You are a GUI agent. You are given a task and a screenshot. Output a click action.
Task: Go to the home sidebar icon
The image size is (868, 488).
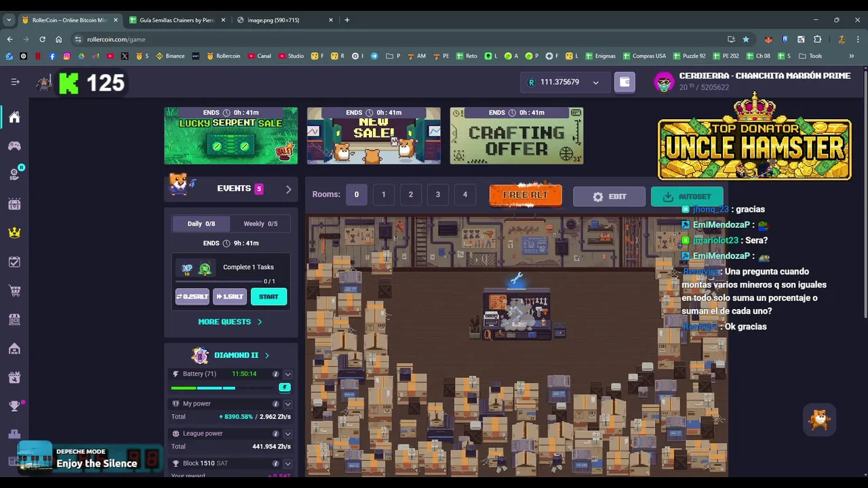[14, 117]
